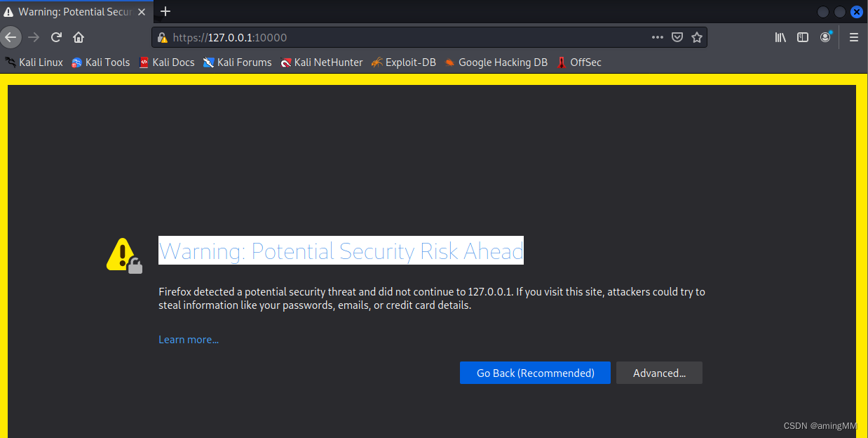Open the page actions three-dot menu
The height and width of the screenshot is (438, 868).
click(657, 37)
